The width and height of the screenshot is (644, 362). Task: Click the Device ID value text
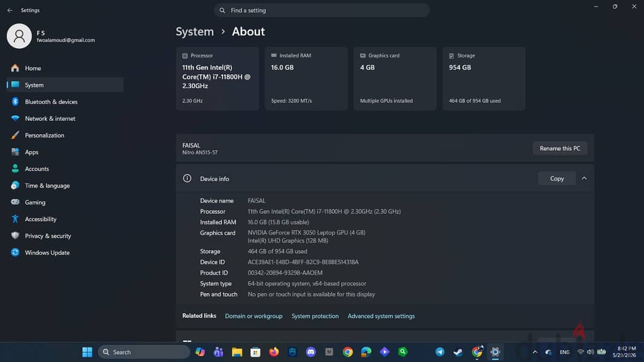(x=303, y=262)
